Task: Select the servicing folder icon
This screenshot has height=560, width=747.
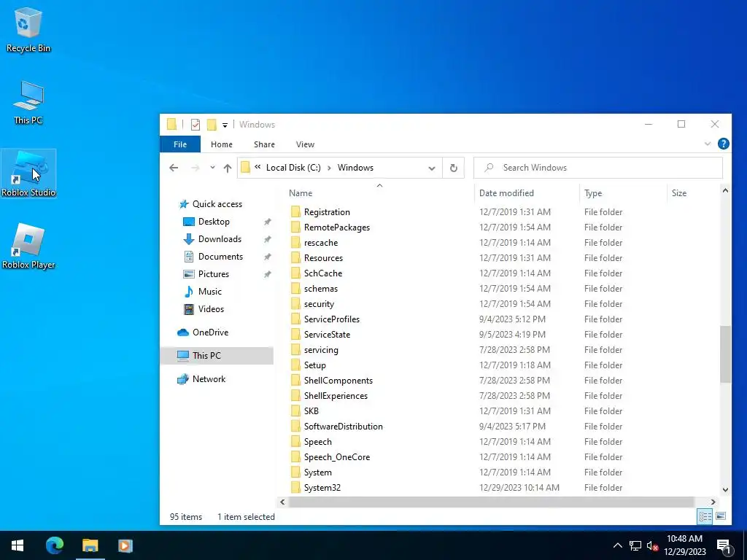Action: (296, 349)
